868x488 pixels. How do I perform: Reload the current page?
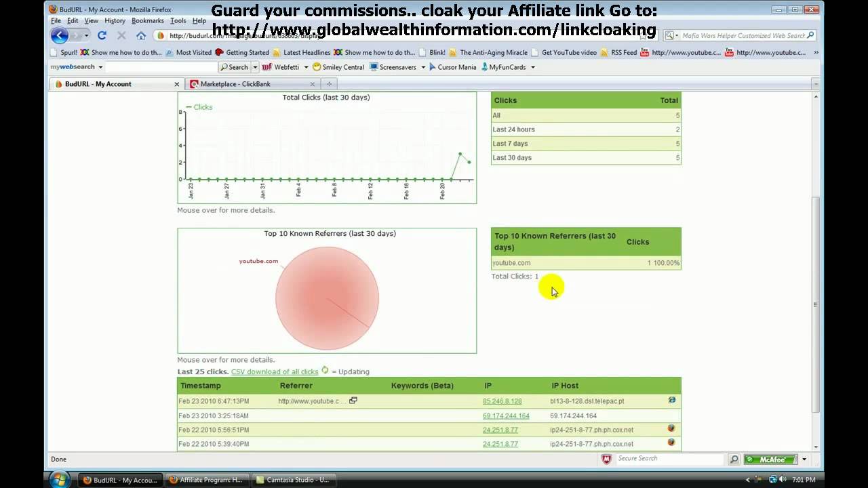click(102, 35)
